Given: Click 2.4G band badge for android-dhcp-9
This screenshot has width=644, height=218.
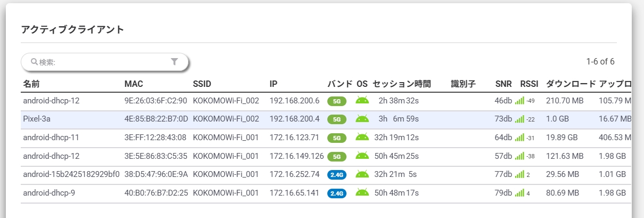Looking at the screenshot, I should [x=336, y=193].
